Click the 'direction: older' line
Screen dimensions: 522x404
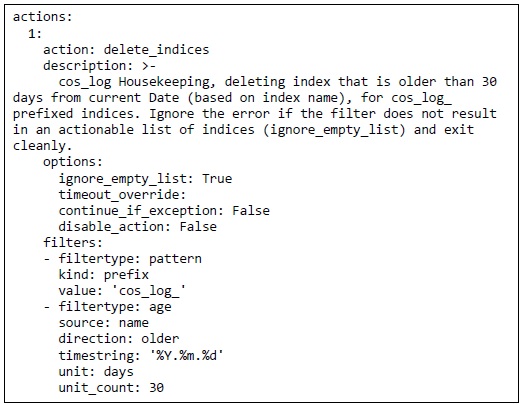[119, 339]
